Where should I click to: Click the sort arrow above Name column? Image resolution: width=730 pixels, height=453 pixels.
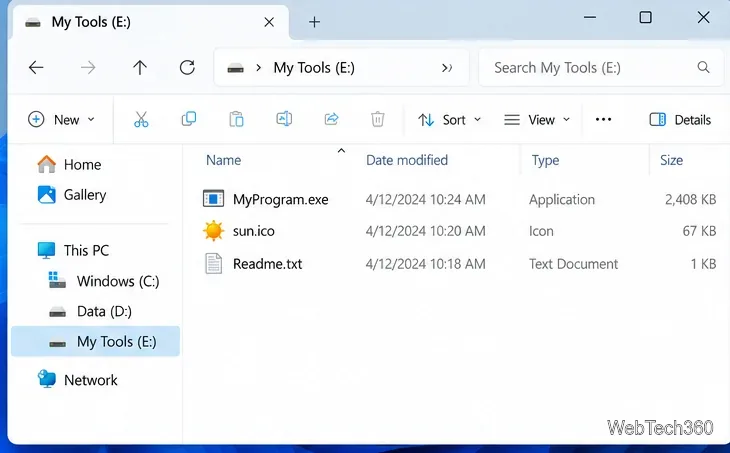pyautogui.click(x=341, y=150)
